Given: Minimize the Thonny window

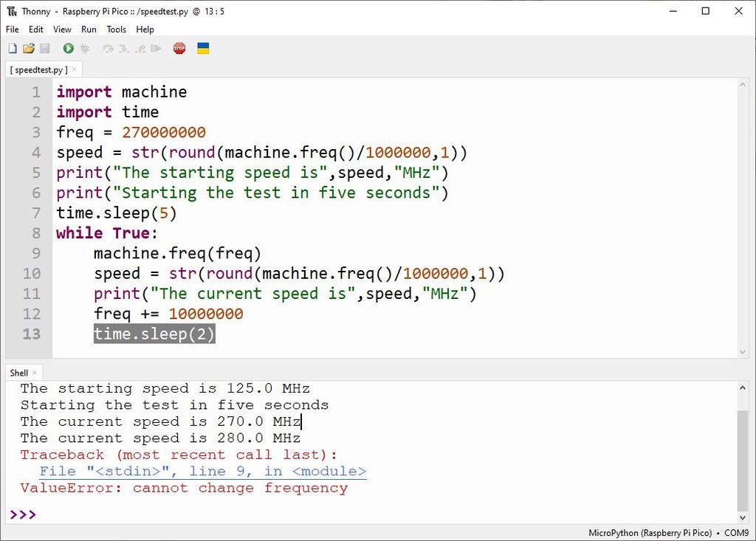Looking at the screenshot, I should pos(673,11).
